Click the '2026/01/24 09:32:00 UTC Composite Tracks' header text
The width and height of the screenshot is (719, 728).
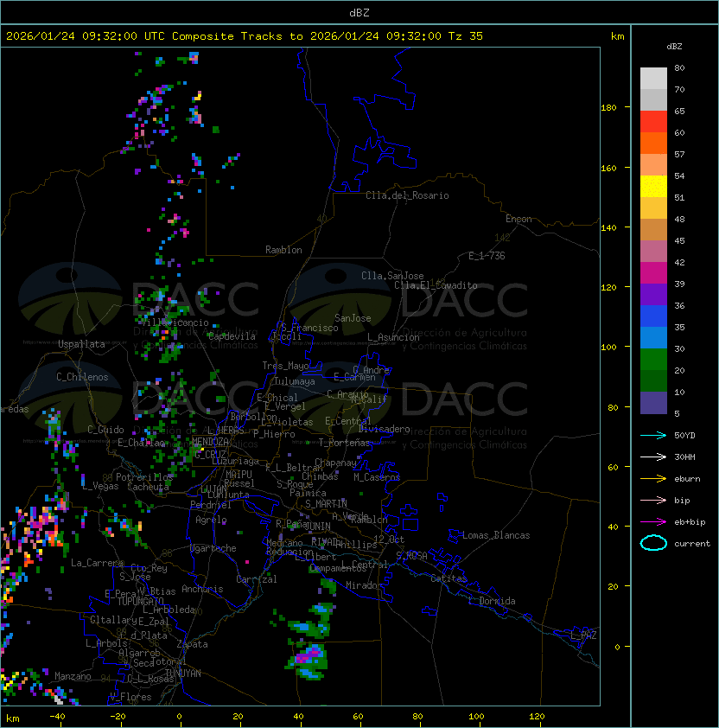tap(144, 36)
